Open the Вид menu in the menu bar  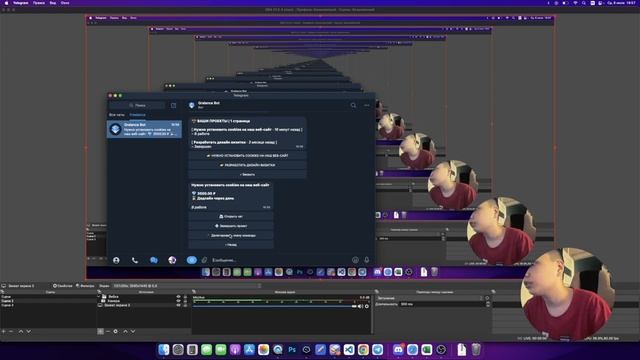click(53, 3)
